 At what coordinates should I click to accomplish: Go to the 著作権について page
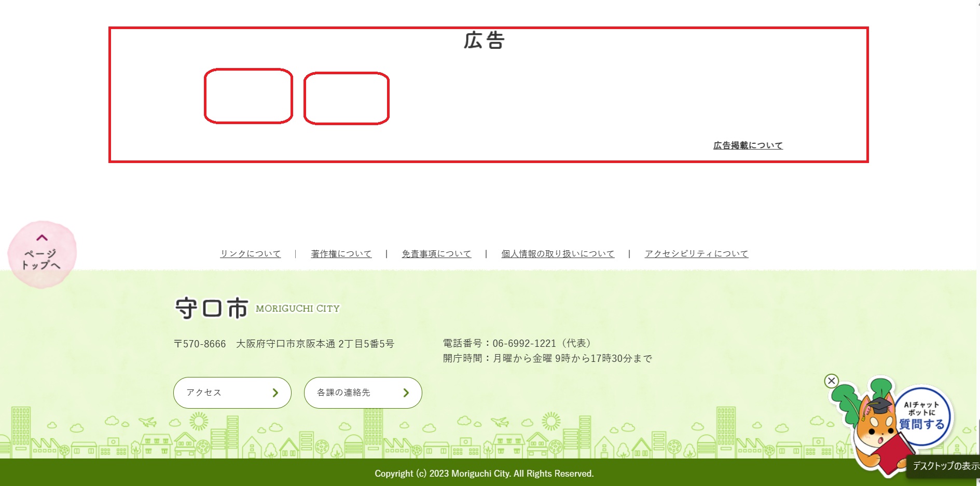[x=341, y=254]
